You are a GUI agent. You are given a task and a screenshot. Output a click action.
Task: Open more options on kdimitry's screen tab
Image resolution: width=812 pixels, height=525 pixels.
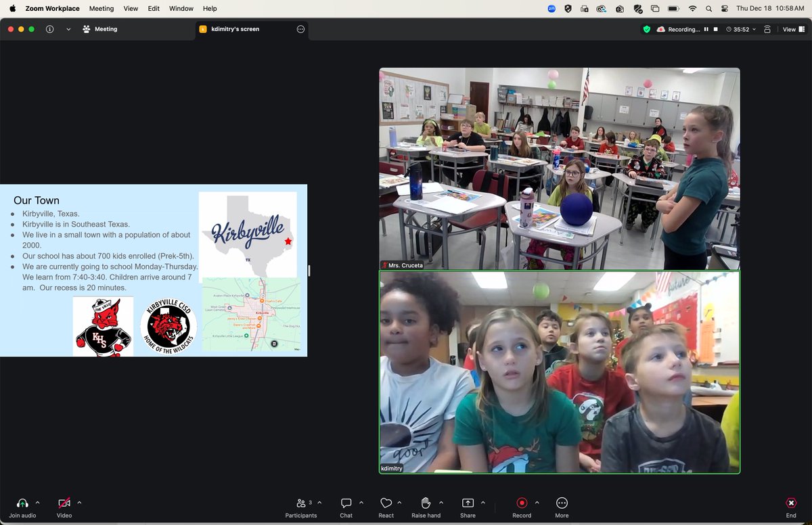click(x=300, y=29)
